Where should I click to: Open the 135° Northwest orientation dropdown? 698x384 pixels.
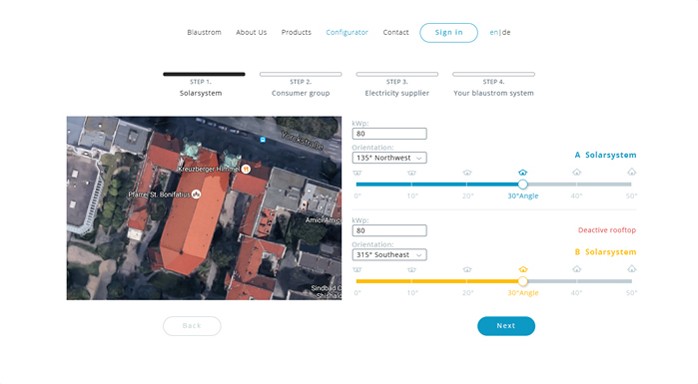389,158
